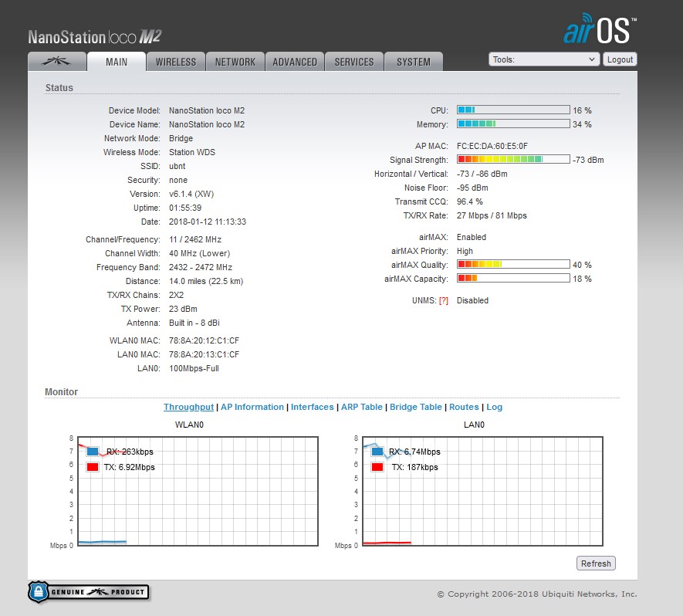The width and height of the screenshot is (683, 616).
Task: Click the airMAX Quality bar
Action: 513,264
